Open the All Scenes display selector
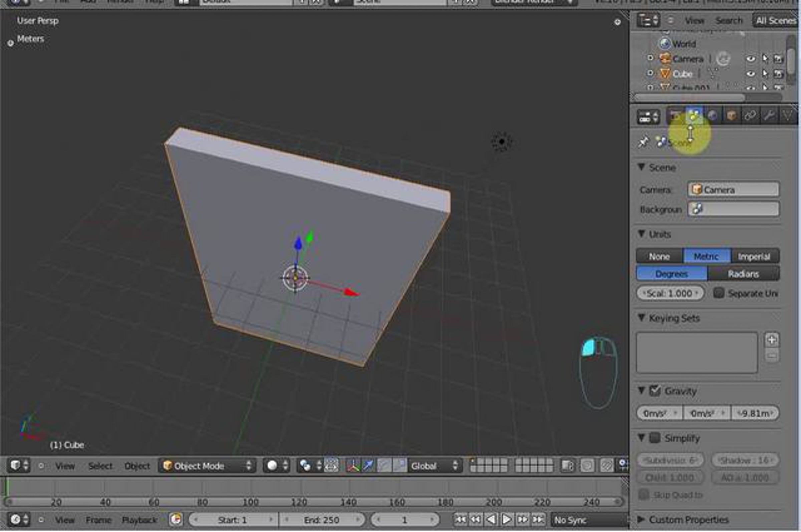Viewport: 801px width, 532px height. coord(776,20)
